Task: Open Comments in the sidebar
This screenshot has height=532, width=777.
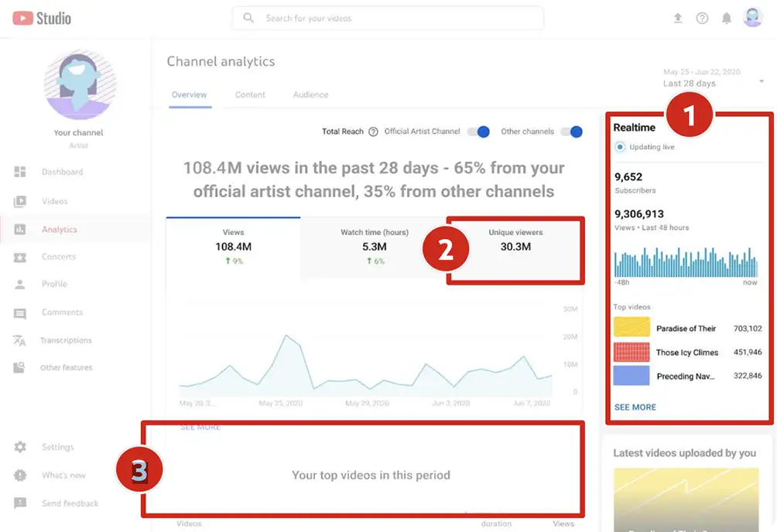Action: click(62, 312)
